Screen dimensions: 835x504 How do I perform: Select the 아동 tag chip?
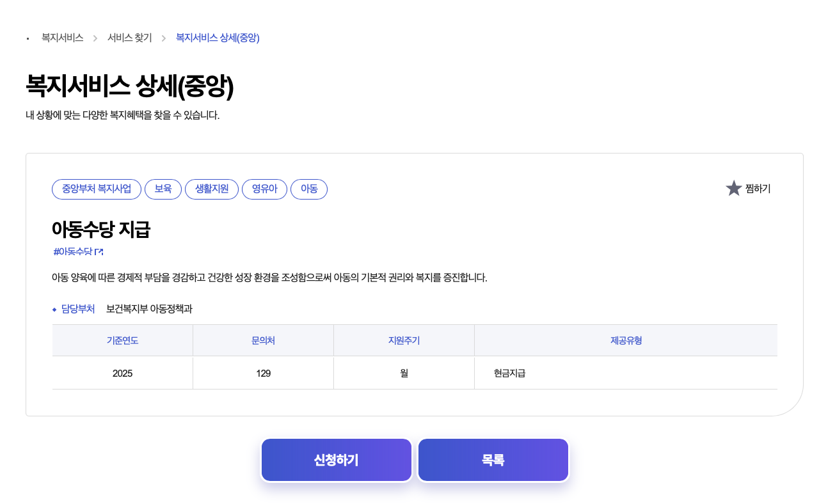[x=309, y=189]
